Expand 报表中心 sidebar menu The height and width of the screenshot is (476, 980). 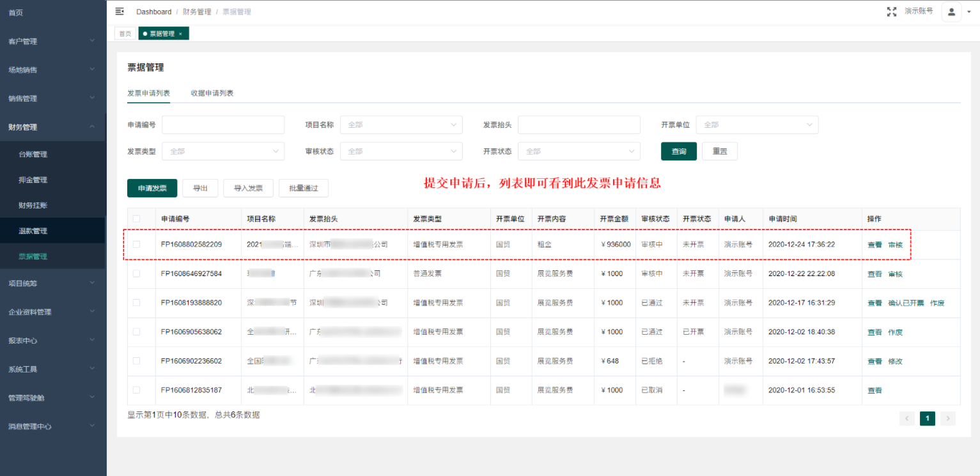coord(53,341)
